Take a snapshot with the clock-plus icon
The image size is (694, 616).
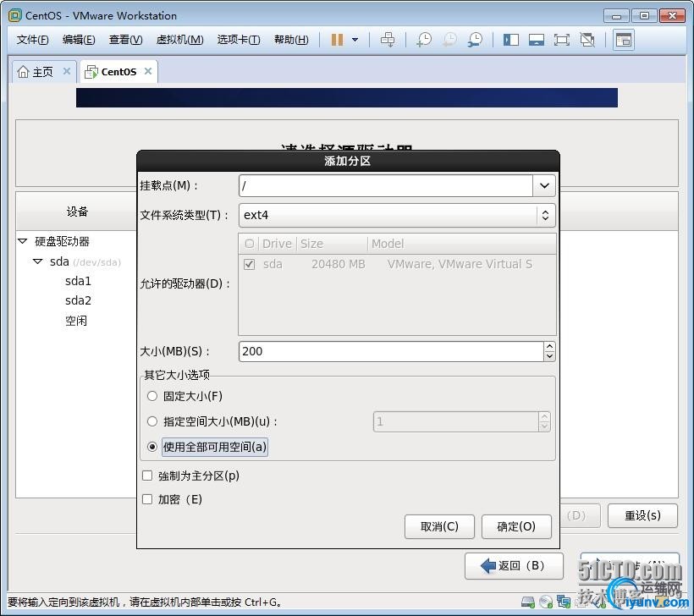(424, 40)
